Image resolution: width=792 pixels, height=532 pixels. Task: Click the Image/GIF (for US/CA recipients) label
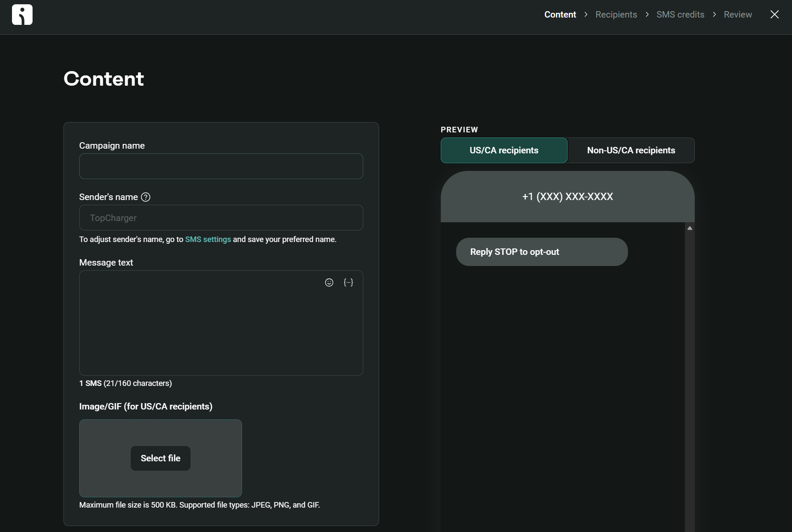coord(146,406)
